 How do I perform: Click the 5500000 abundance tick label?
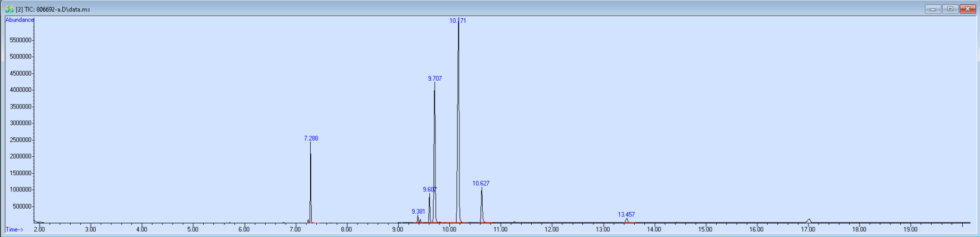[21, 40]
